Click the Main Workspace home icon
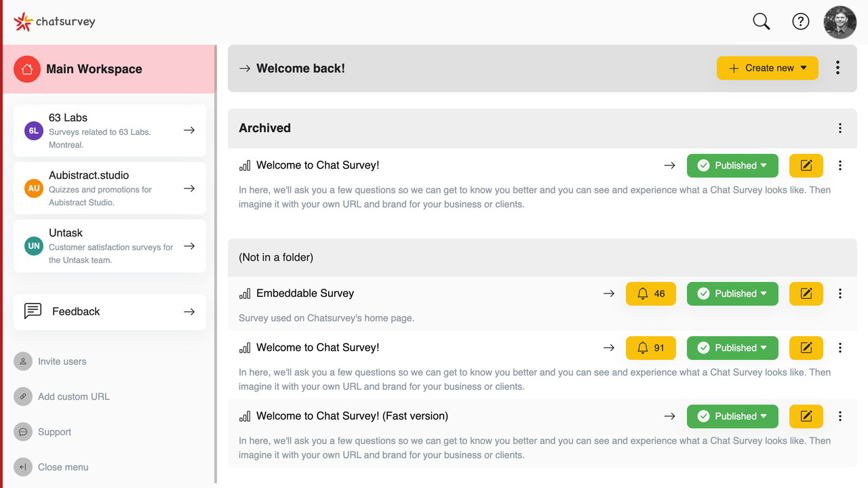The image size is (868, 488). [x=27, y=69]
